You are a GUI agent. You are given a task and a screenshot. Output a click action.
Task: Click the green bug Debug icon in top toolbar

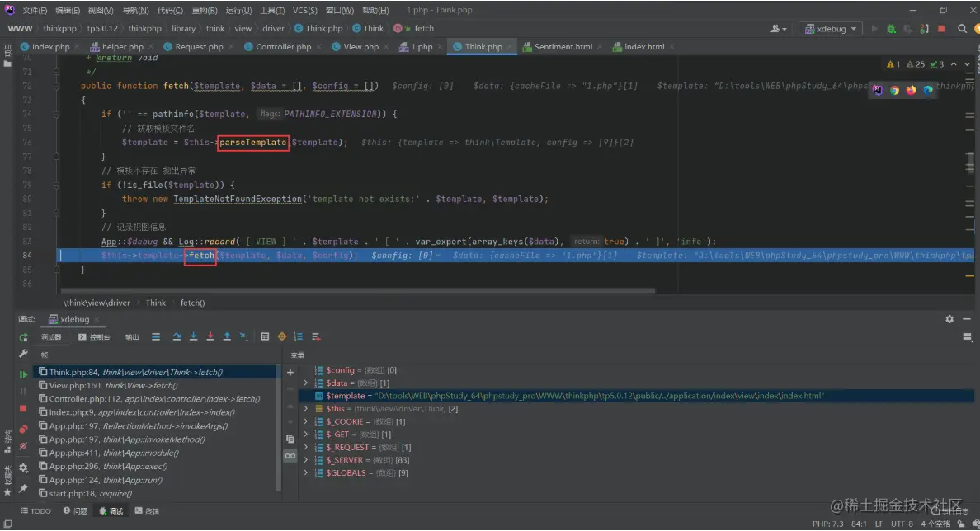pyautogui.click(x=891, y=29)
